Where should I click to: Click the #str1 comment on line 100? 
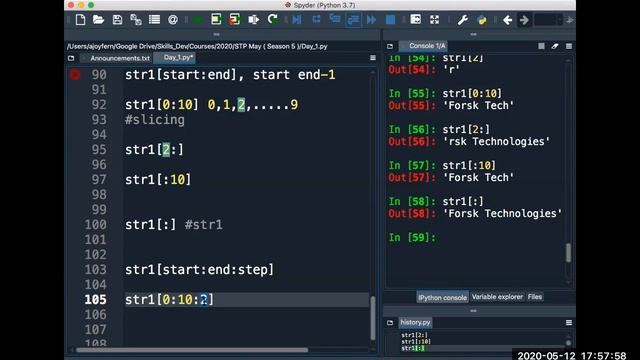pos(204,224)
